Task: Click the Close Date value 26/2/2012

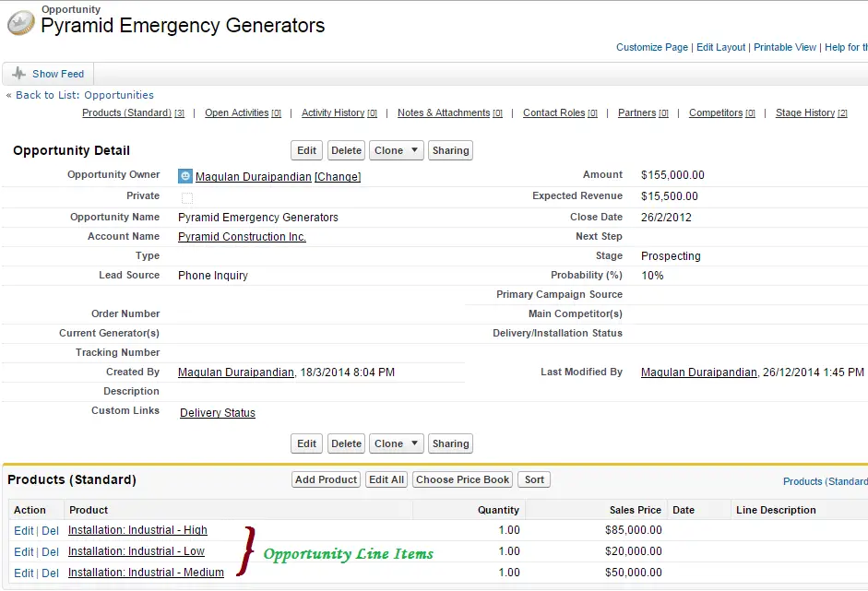Action: click(666, 217)
